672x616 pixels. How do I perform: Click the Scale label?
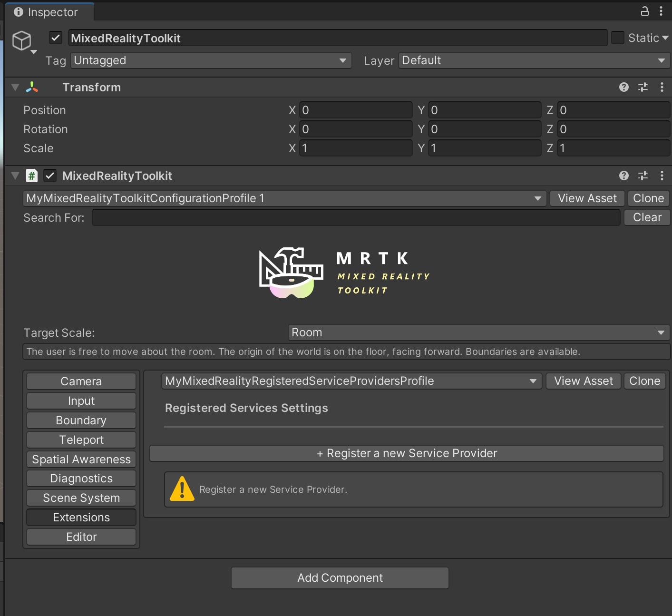tap(39, 148)
